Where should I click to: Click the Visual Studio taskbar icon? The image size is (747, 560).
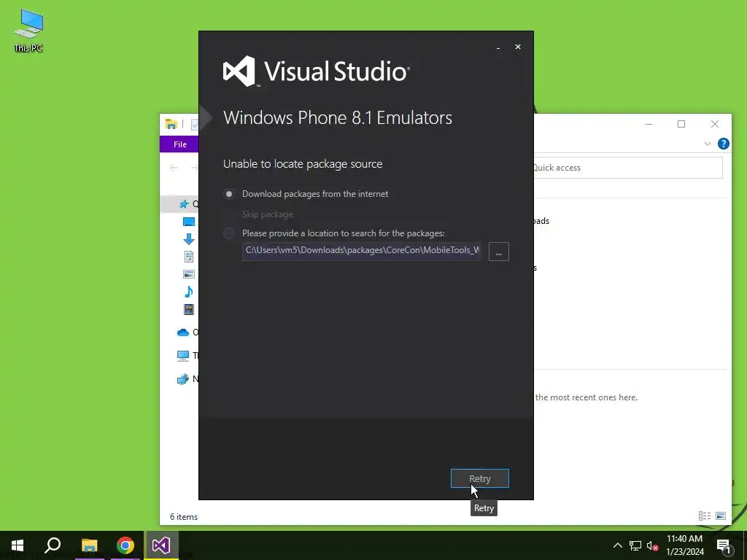click(x=161, y=545)
